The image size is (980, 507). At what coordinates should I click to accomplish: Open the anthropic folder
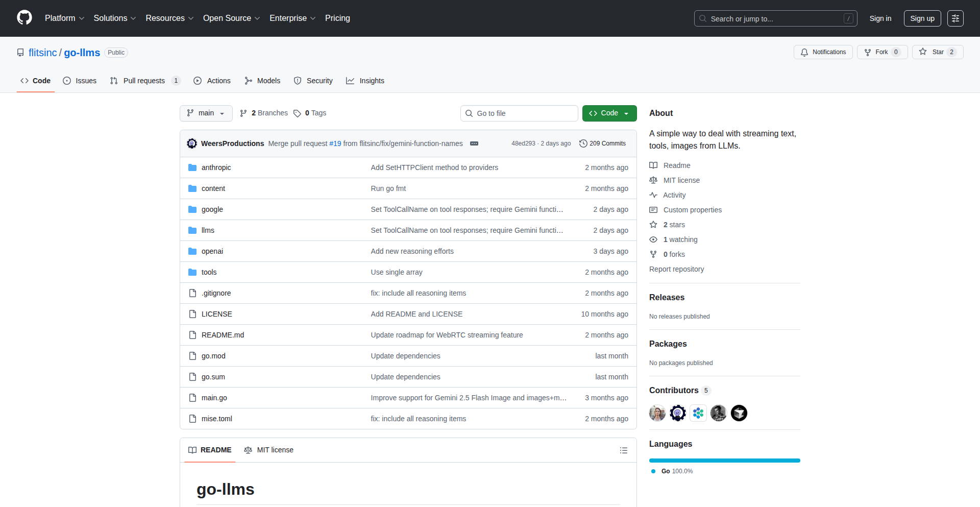pyautogui.click(x=216, y=167)
